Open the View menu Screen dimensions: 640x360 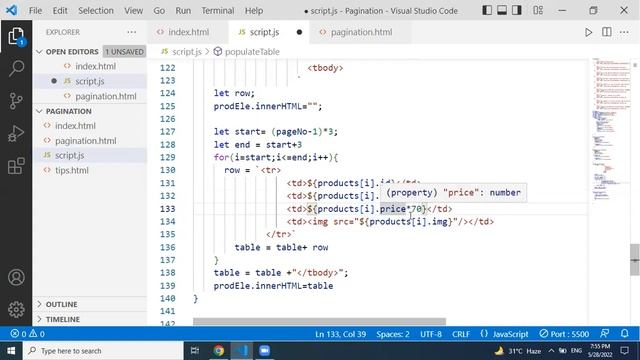(x=133, y=11)
